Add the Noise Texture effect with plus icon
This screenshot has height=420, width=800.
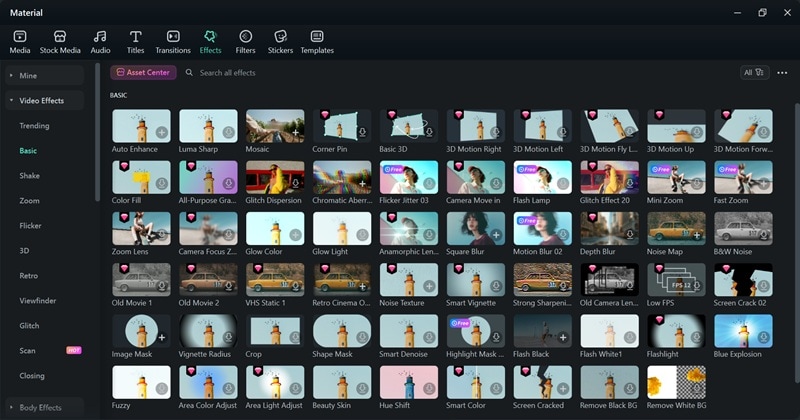[429, 286]
